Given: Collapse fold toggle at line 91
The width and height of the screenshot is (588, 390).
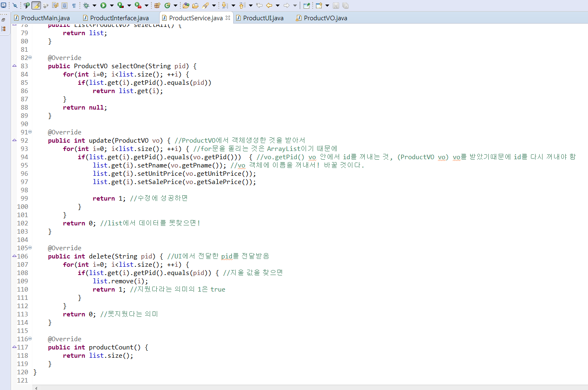Looking at the screenshot, I should pos(30,132).
